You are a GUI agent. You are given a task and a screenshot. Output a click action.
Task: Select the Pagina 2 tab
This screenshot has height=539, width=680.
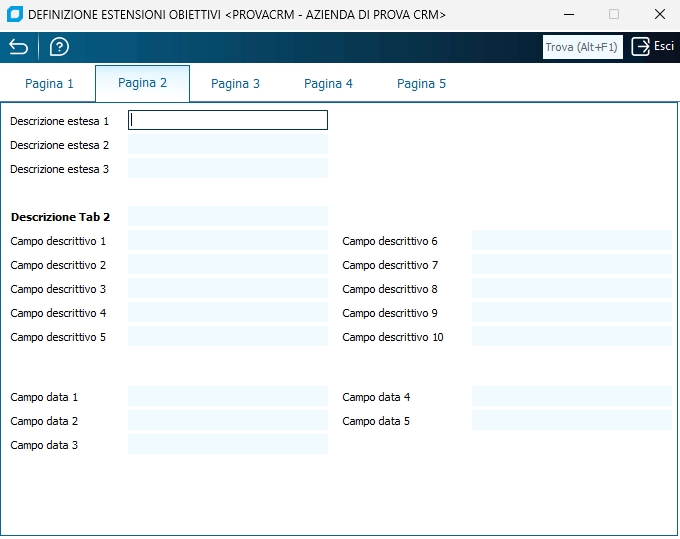142,83
